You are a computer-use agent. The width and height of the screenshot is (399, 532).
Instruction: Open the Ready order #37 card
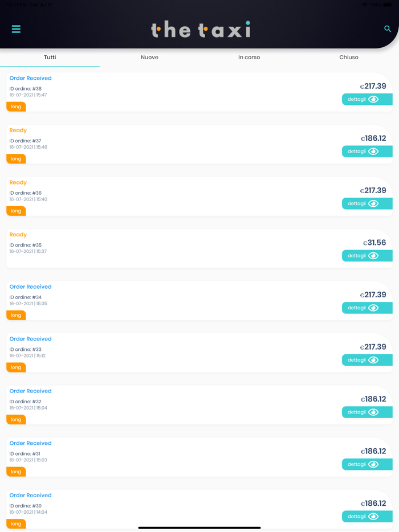point(171,144)
